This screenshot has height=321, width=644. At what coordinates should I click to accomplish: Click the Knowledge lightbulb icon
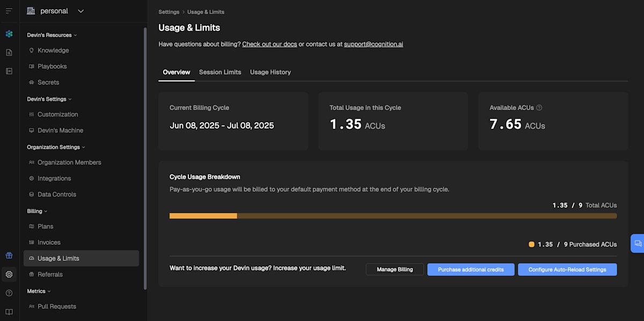coord(32,50)
